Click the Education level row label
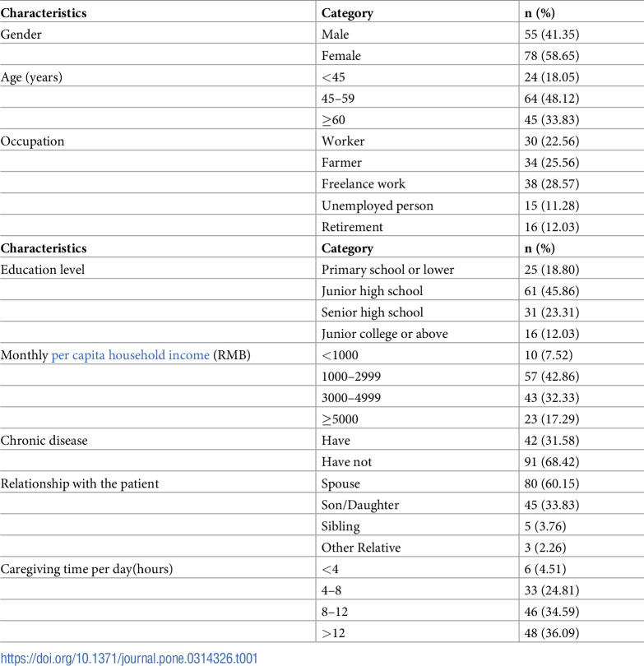This screenshot has height=666, width=644. 43,270
